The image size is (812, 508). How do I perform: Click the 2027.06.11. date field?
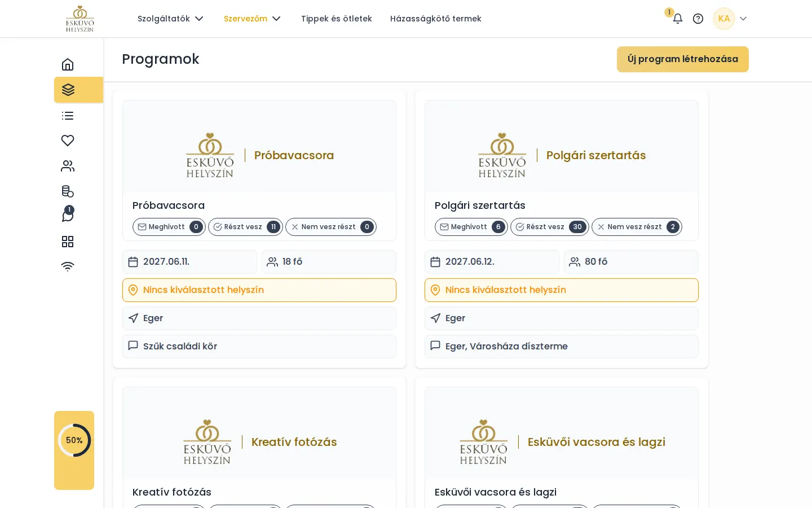click(x=189, y=262)
